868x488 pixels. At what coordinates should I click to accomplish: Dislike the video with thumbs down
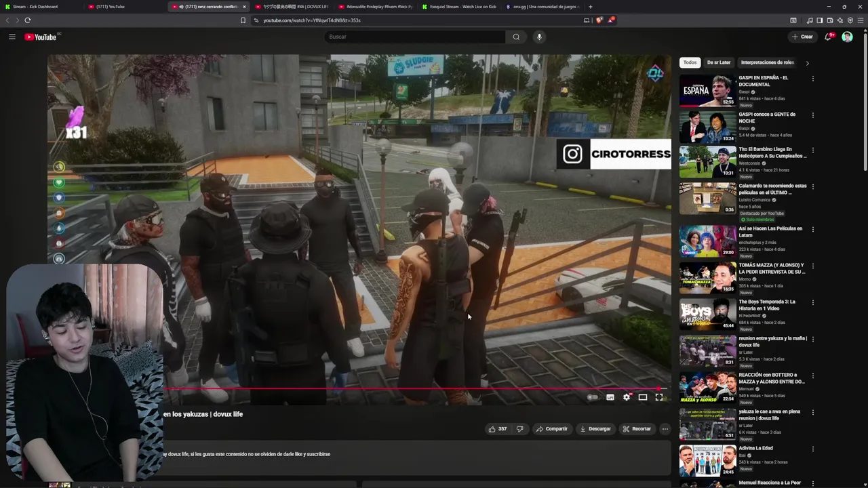tap(519, 429)
